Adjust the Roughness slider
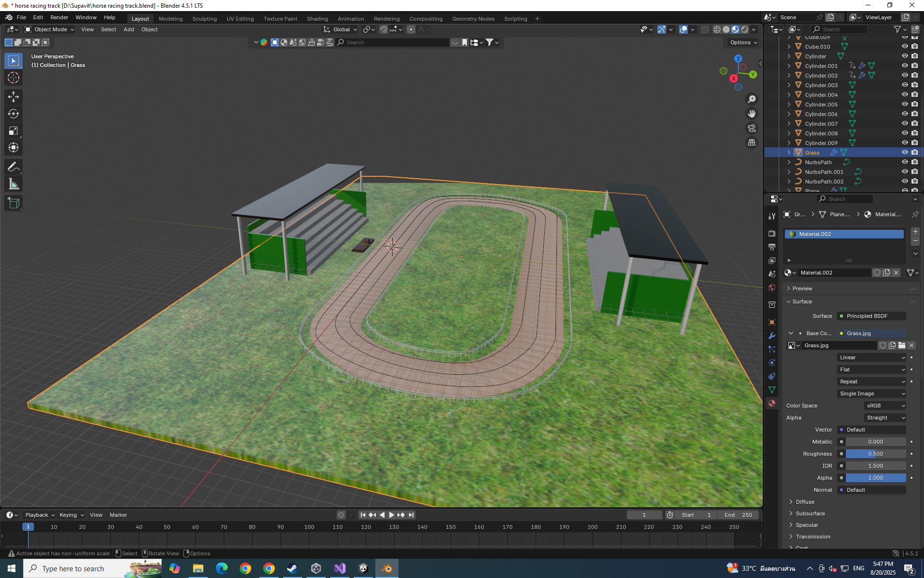The image size is (924, 578). click(x=875, y=454)
